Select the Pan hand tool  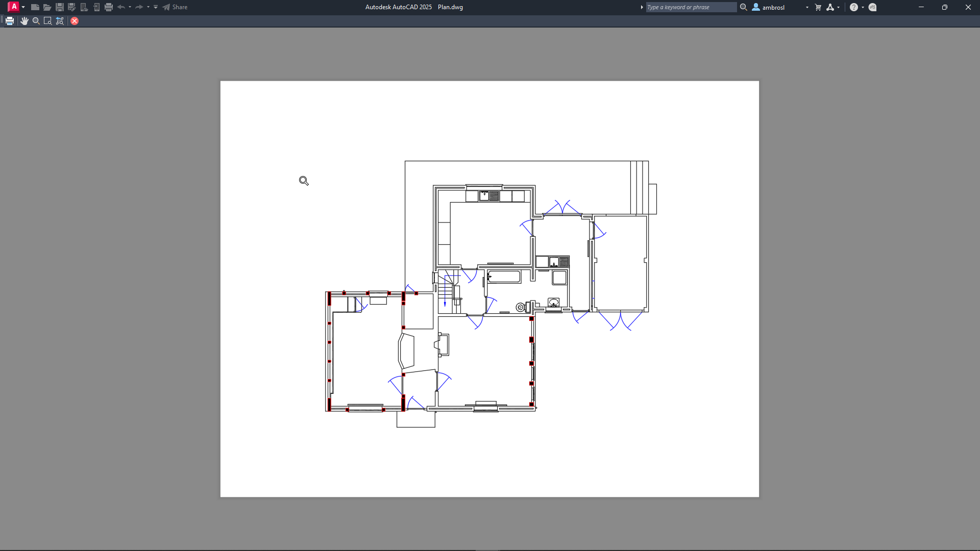(x=24, y=21)
